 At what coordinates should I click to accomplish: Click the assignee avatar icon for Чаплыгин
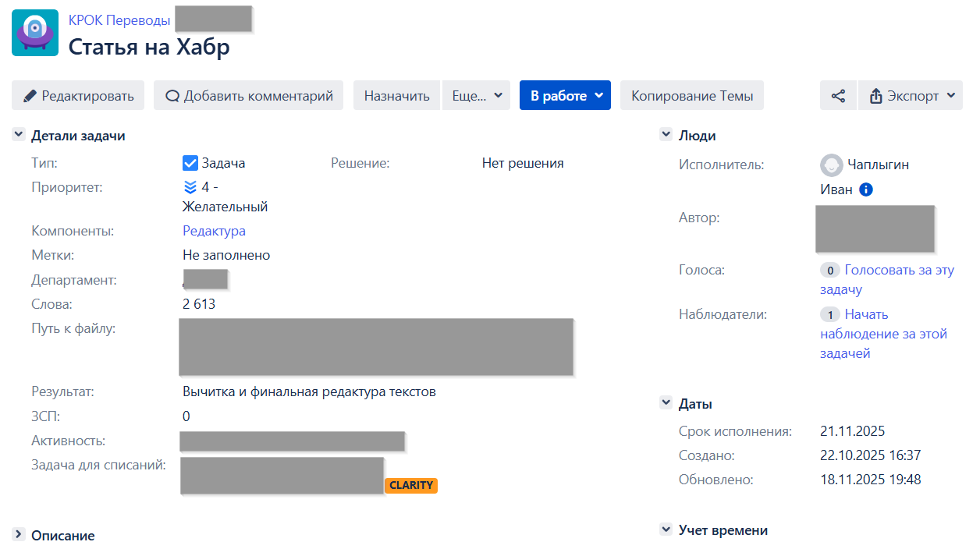[832, 165]
